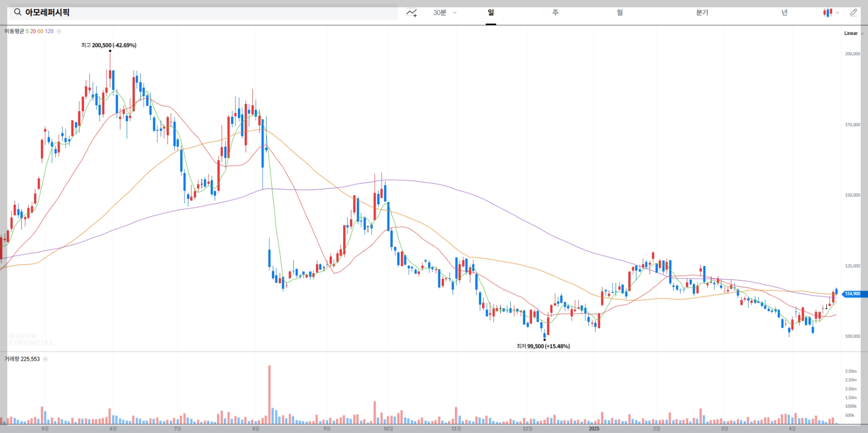
Task: Switch to the 월 monthly tab
Action: click(620, 13)
